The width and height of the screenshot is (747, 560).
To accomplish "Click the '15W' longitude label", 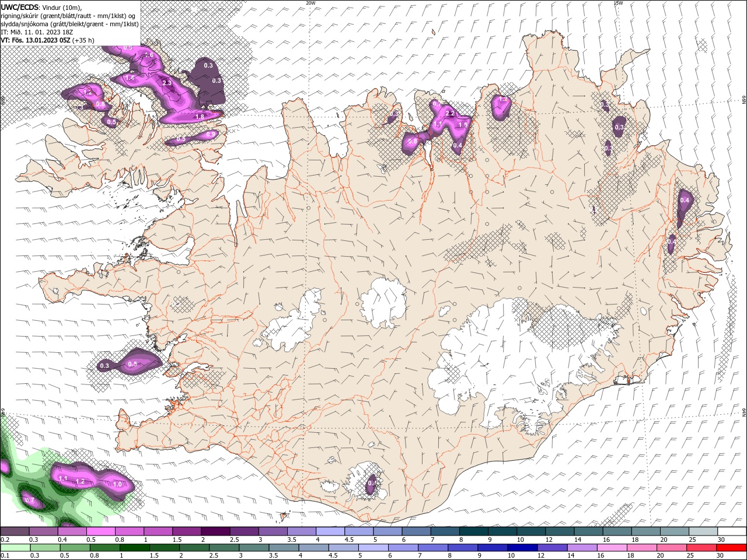I will [618, 3].
